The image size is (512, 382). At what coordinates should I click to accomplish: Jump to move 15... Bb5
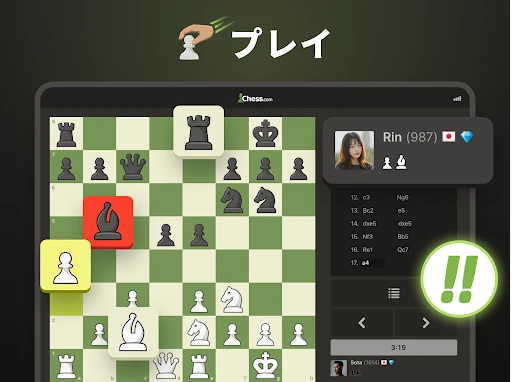pos(403,236)
